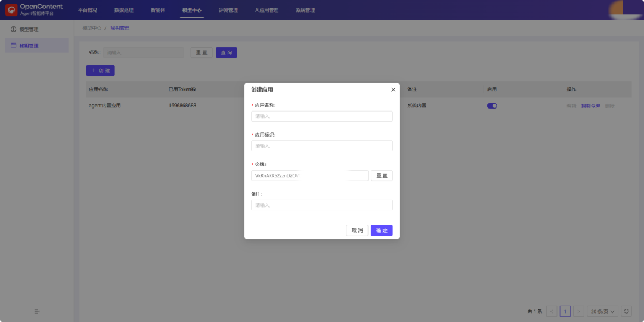Click the OpenContent logo icon
The width and height of the screenshot is (644, 322).
pos(11,10)
